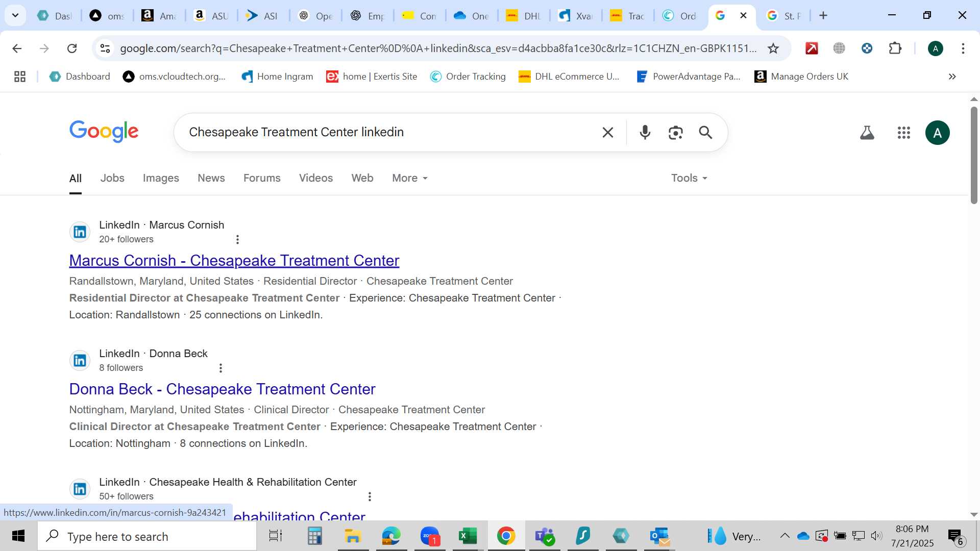Open the Extensions puzzle icon
Viewport: 980px width, 551px height.
pyautogui.click(x=895, y=48)
